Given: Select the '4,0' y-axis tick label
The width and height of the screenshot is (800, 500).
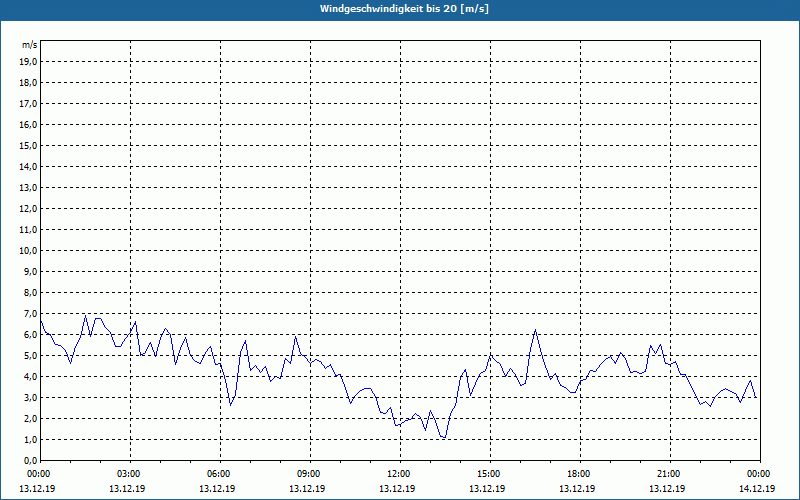Looking at the screenshot, I should point(30,377).
